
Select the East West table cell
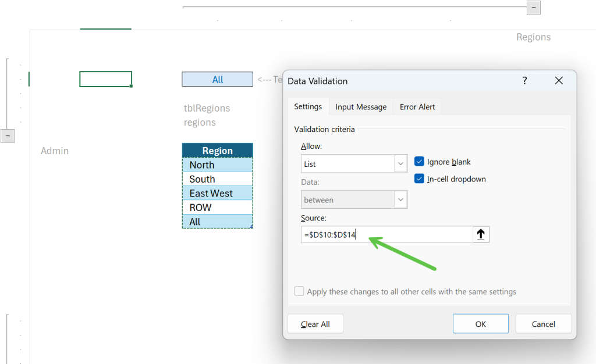point(218,193)
